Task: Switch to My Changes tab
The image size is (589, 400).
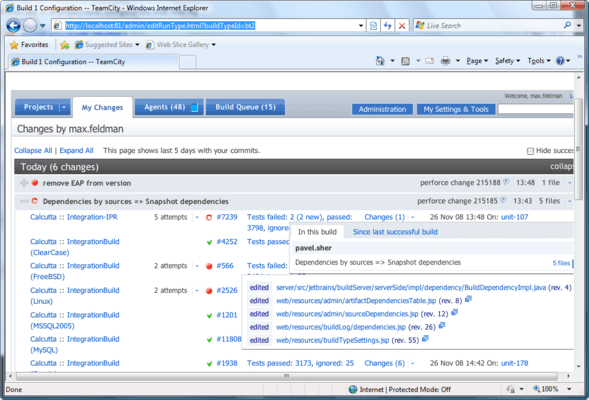Action: [102, 108]
